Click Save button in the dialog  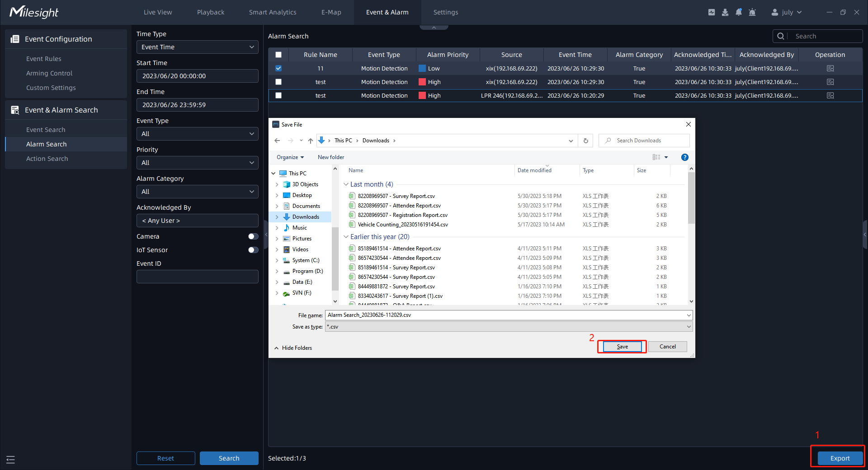coord(622,347)
